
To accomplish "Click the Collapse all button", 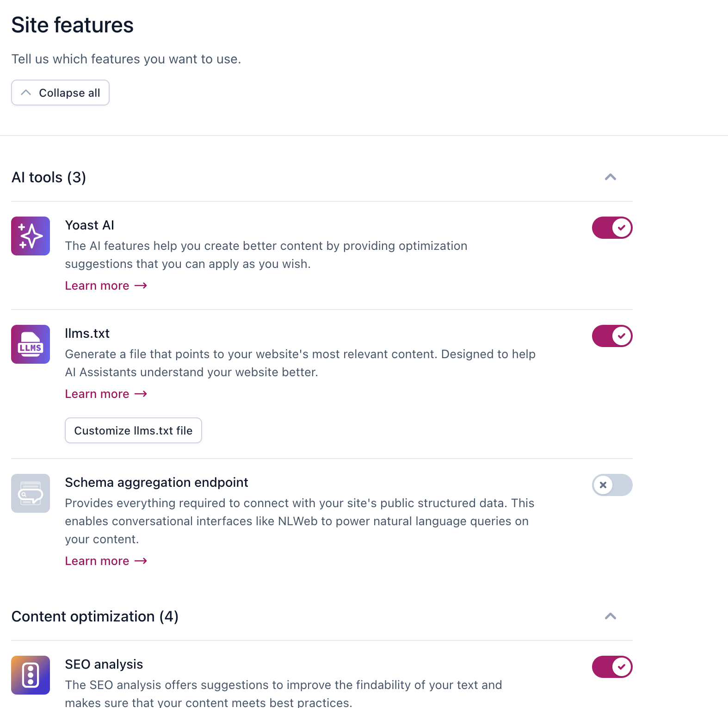I will tap(60, 93).
